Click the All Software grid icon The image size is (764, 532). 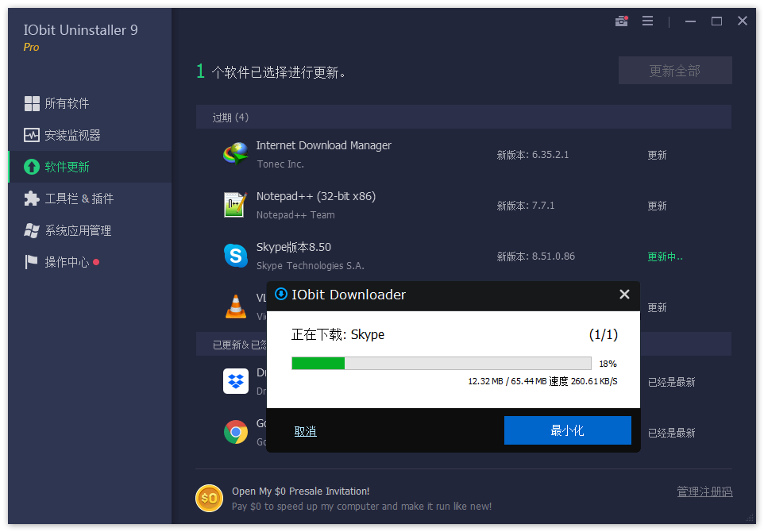click(32, 103)
